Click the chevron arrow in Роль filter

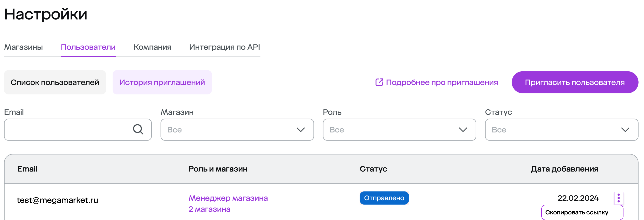463,130
